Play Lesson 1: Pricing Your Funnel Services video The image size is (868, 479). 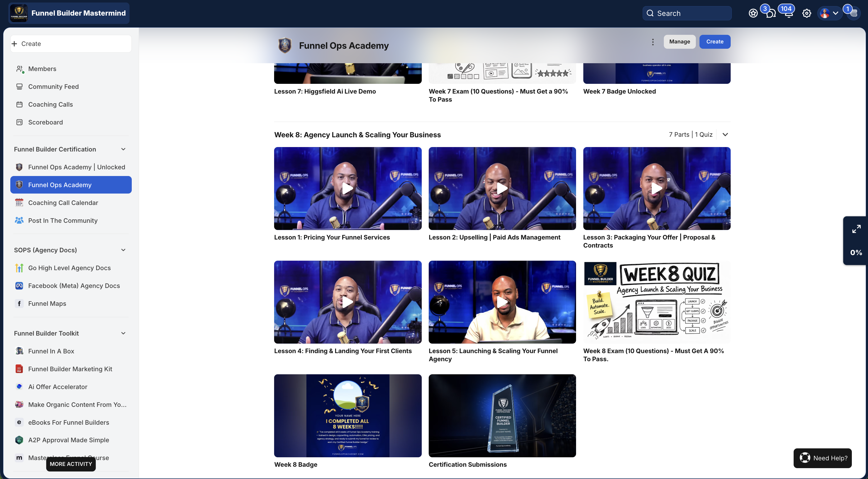click(348, 189)
